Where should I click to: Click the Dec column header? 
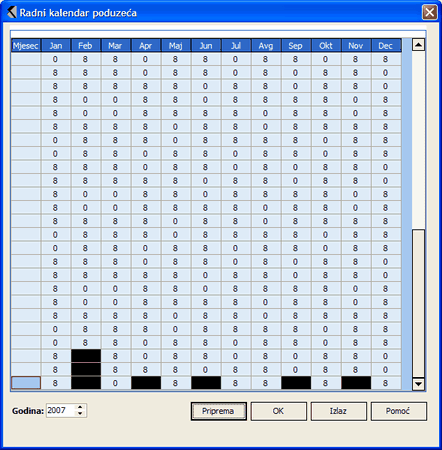point(386,45)
